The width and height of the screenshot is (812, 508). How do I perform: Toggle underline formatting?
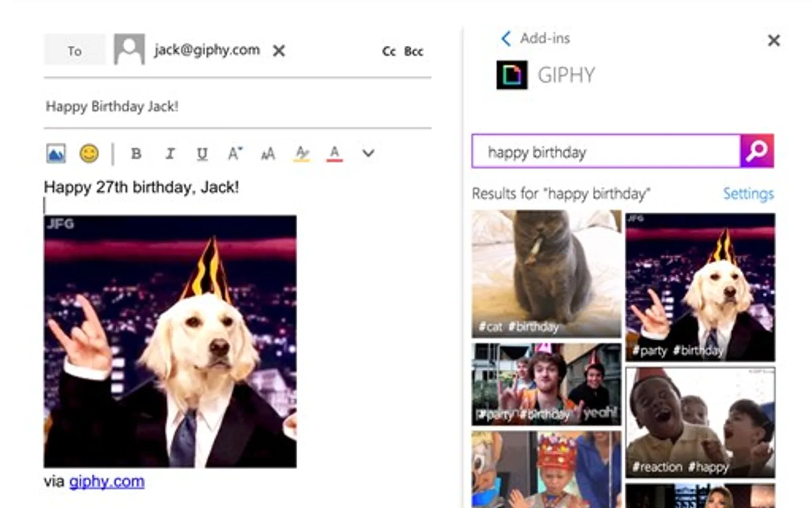[202, 153]
